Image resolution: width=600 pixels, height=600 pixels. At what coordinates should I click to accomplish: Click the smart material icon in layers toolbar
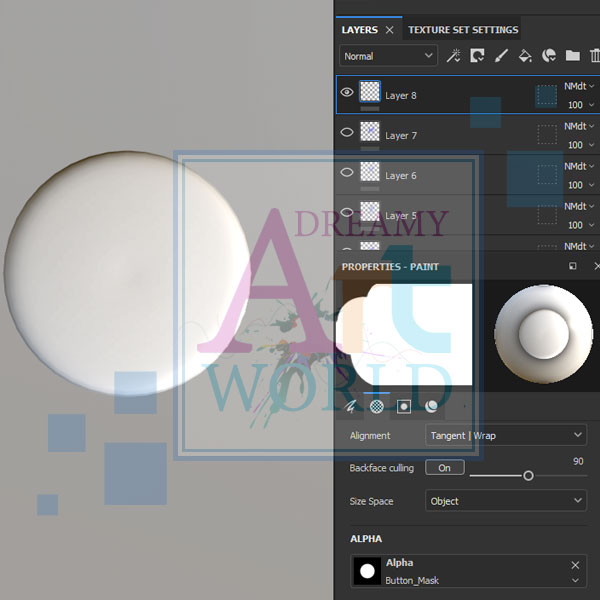tap(549, 56)
